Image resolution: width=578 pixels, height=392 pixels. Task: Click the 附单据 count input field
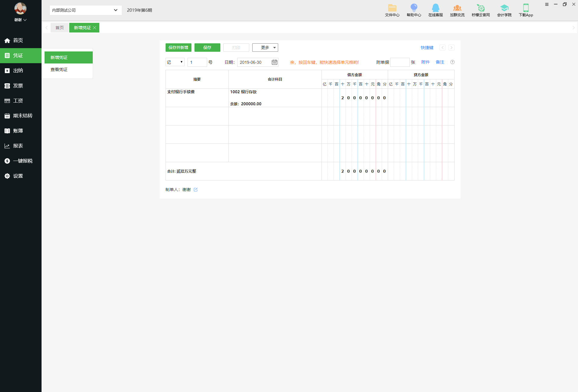pos(399,62)
